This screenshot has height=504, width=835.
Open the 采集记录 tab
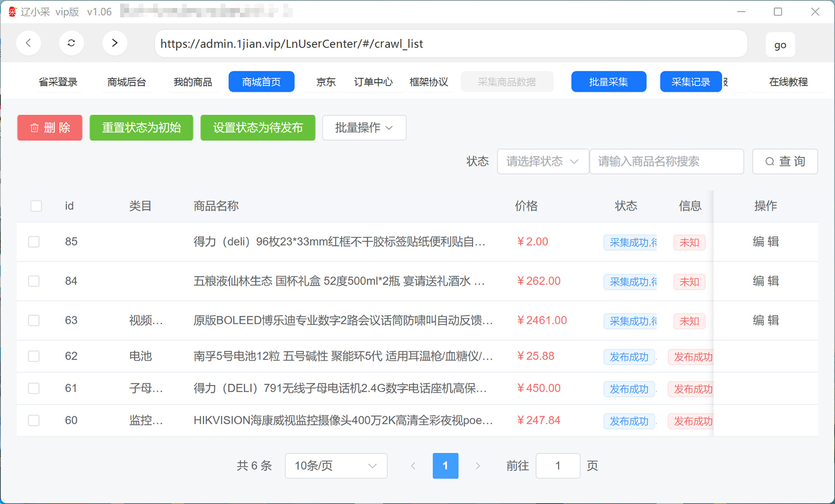point(691,82)
